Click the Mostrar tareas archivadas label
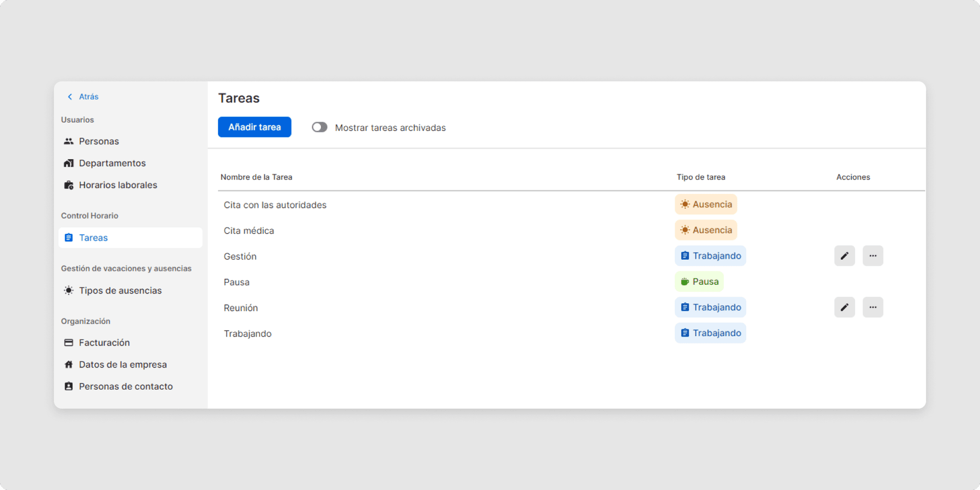This screenshot has width=980, height=490. point(390,128)
